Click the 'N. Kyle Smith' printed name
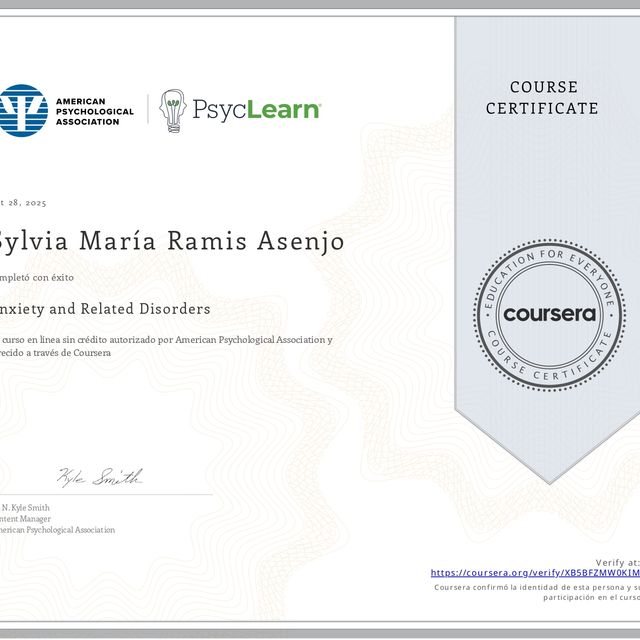The height and width of the screenshot is (640, 640). click(x=26, y=508)
